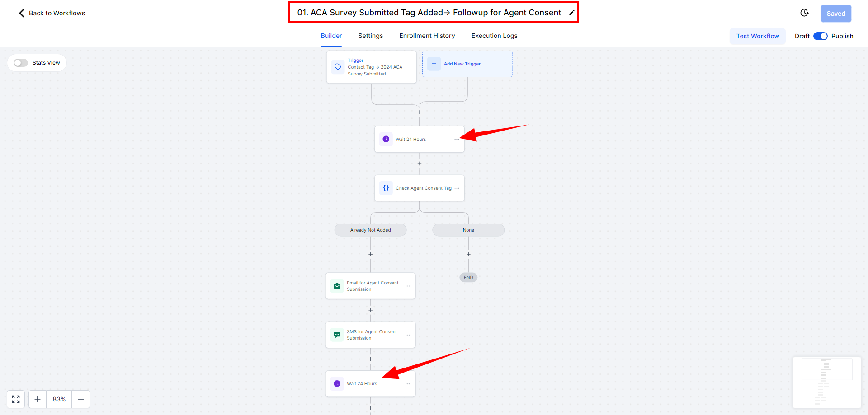Viewport: 868px width, 415px height.
Task: Open options menu on Email for Agent Consent
Action: [408, 286]
